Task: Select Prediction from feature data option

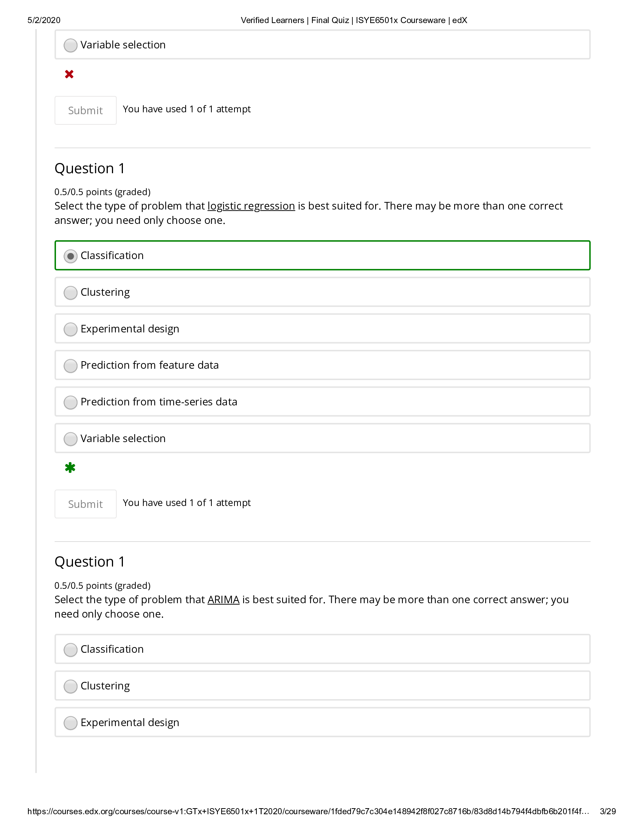Action: click(x=70, y=366)
